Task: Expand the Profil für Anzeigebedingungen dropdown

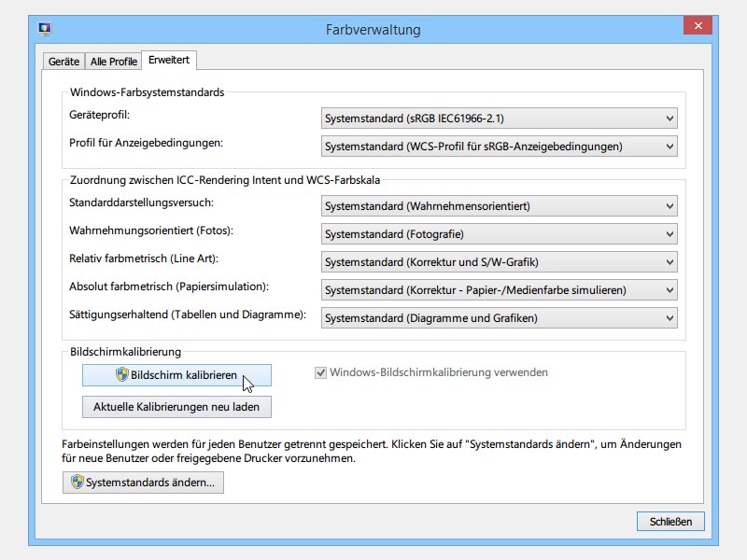Action: (x=500, y=147)
